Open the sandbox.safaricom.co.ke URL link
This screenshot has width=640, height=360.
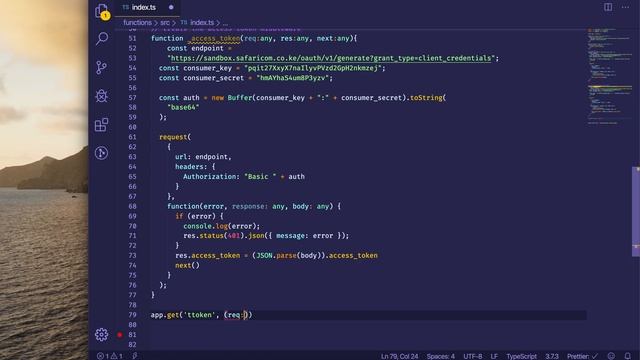331,58
